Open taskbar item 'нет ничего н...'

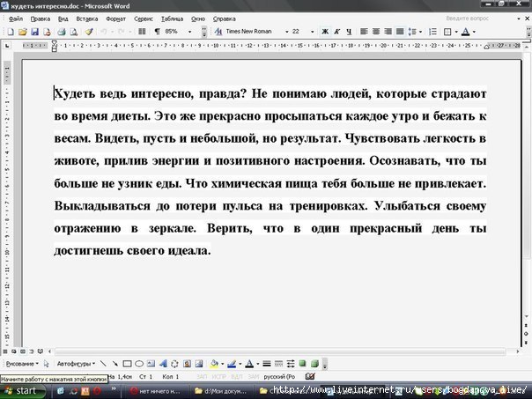(155, 391)
